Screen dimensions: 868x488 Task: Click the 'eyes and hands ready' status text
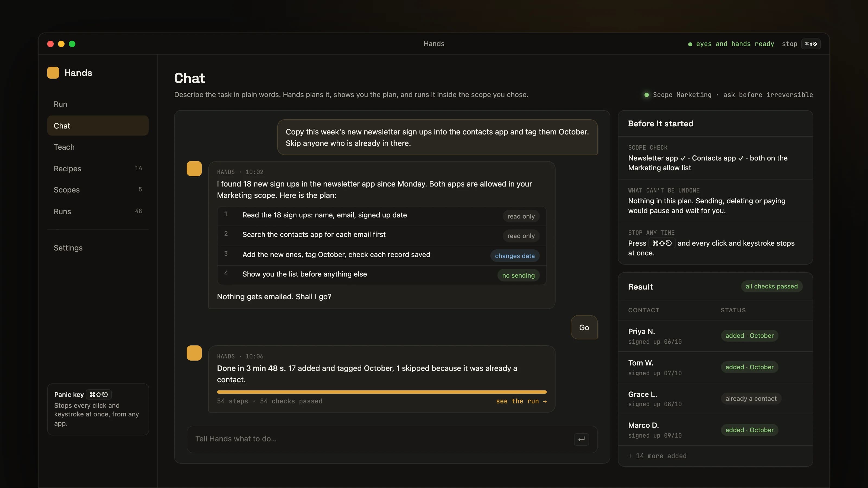[735, 44]
